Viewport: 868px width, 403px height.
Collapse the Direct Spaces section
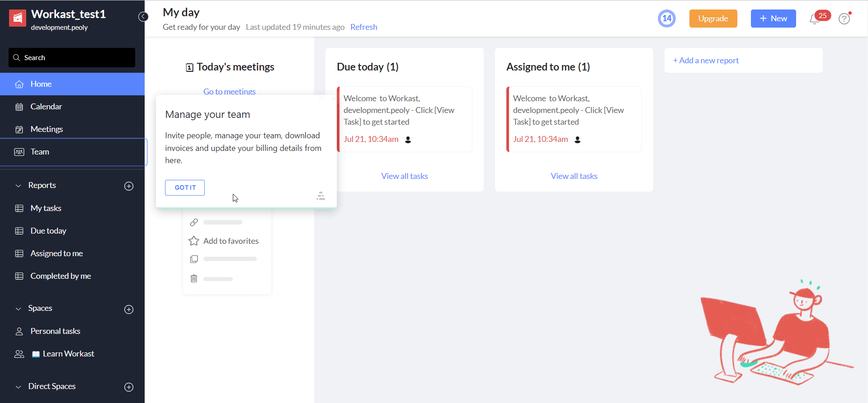click(x=19, y=387)
